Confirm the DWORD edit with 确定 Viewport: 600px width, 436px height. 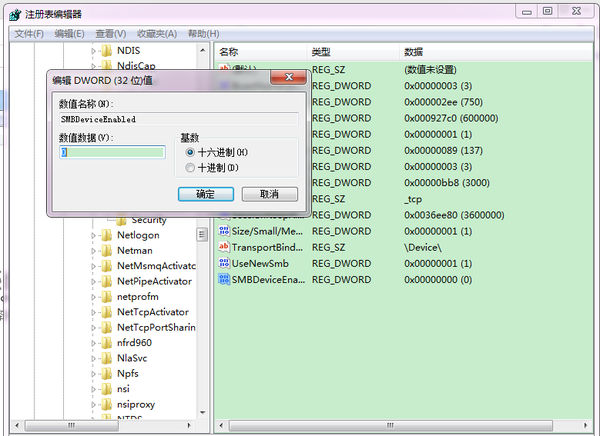click(206, 194)
